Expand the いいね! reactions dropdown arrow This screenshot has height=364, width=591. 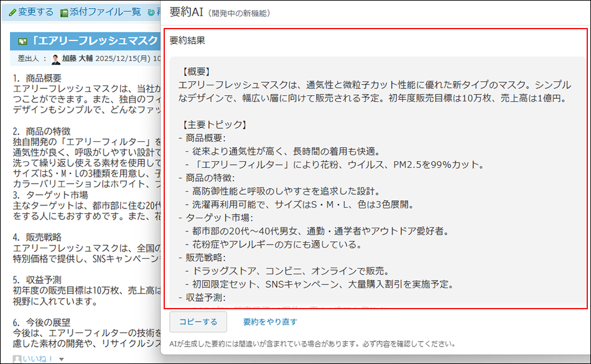[61, 359]
